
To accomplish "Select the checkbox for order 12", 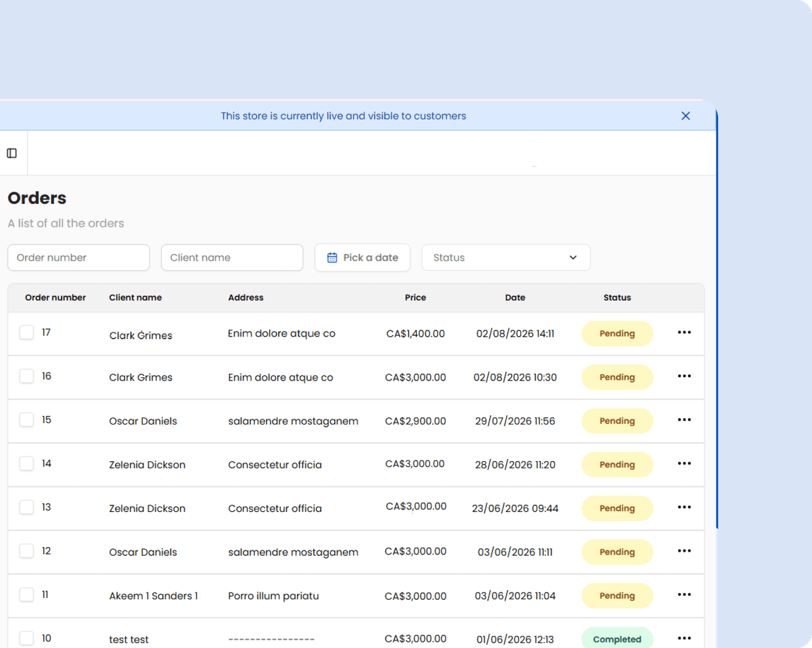I will pos(26,550).
